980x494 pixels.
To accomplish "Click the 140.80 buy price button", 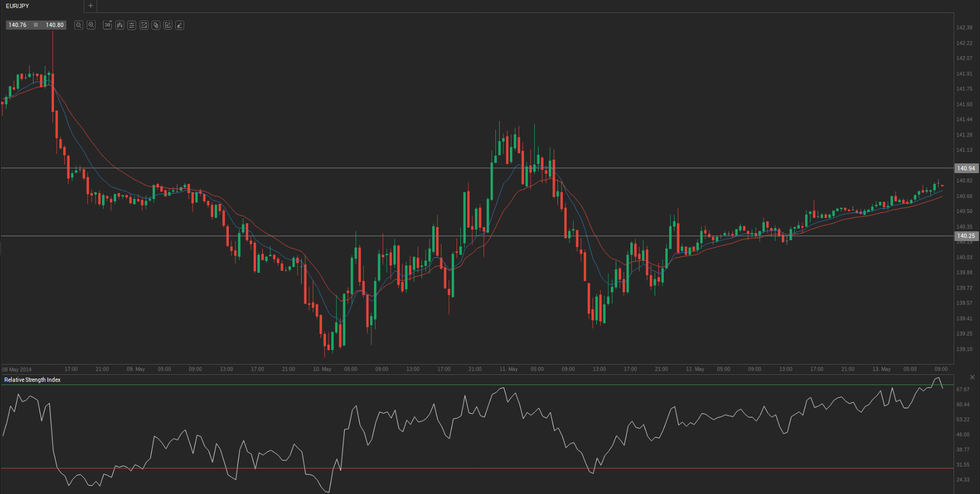I will click(x=55, y=25).
